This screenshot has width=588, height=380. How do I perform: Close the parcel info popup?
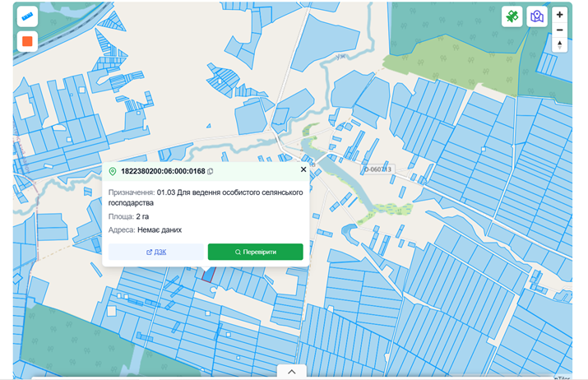tap(303, 169)
